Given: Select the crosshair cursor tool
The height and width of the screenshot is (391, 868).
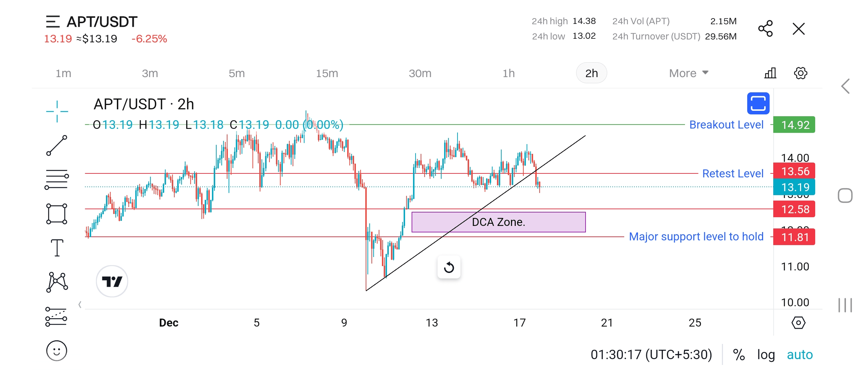Looking at the screenshot, I should pos(57,111).
